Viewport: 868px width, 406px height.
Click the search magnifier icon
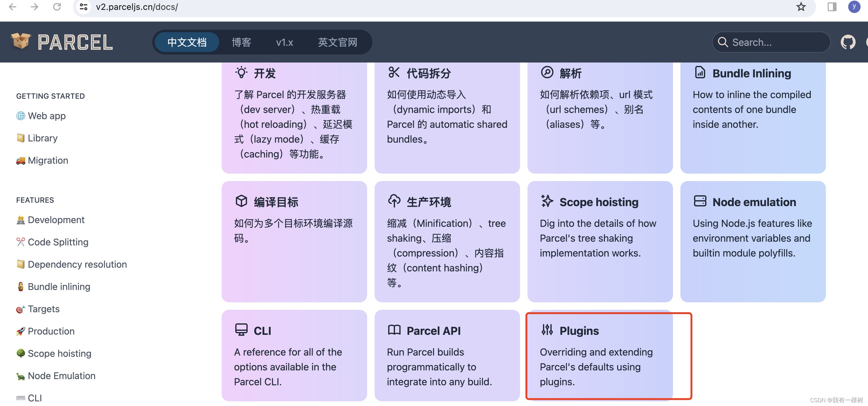point(723,42)
